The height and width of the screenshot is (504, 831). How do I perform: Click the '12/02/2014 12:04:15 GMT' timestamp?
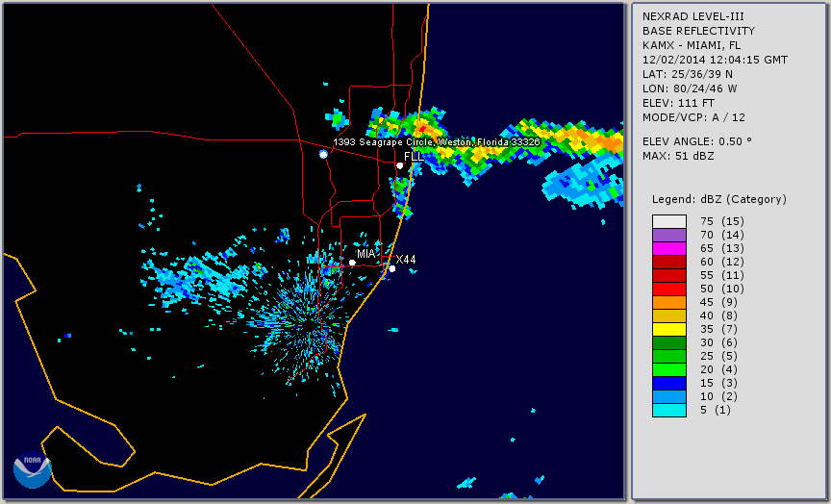[x=715, y=60]
